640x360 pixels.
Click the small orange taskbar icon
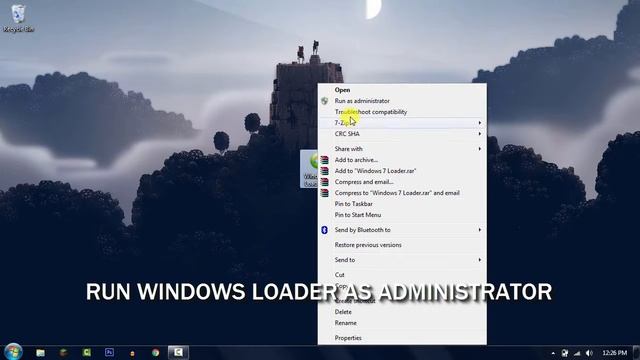point(132,353)
